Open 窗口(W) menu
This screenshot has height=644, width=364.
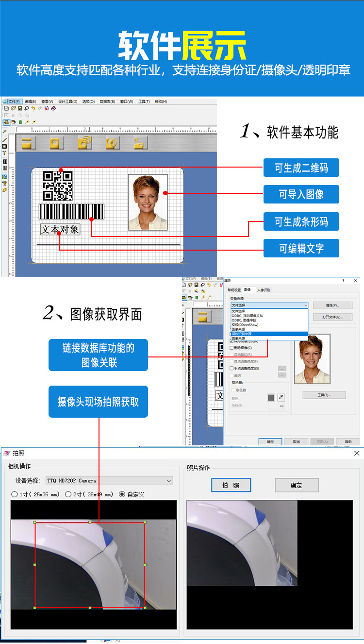click(x=127, y=102)
